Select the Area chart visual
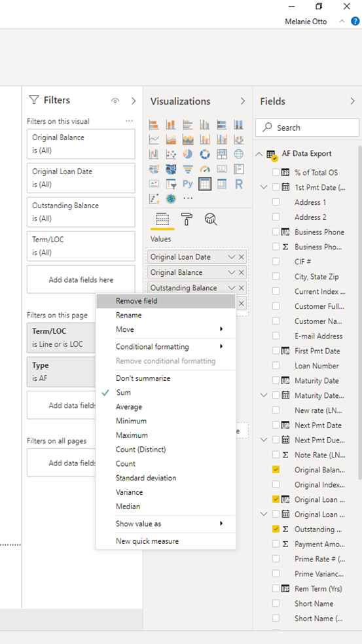The width and height of the screenshot is (362, 644). [x=171, y=139]
